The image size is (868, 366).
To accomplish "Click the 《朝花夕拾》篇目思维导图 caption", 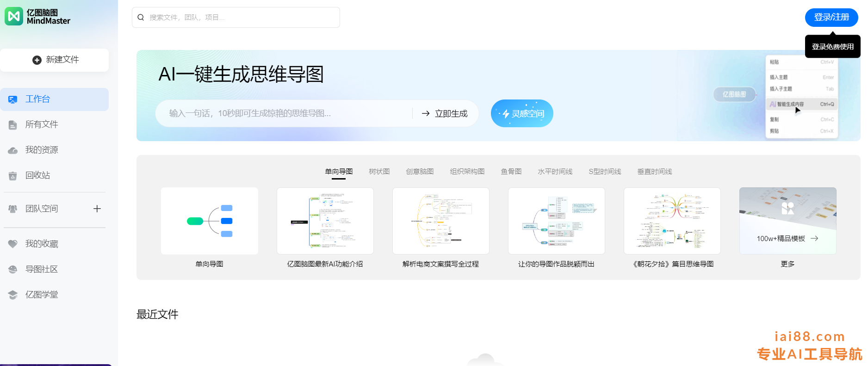I will [x=672, y=264].
